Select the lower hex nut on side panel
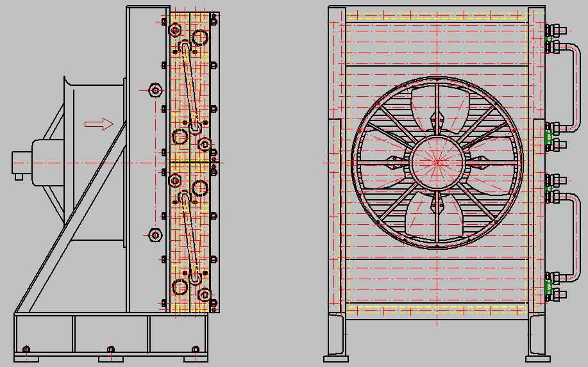The width and height of the screenshot is (588, 367). [154, 234]
